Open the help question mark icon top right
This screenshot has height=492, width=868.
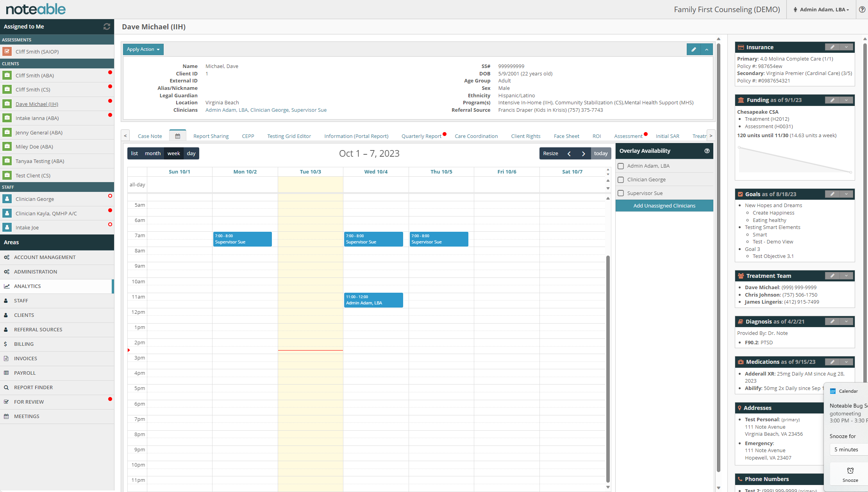click(x=862, y=9)
